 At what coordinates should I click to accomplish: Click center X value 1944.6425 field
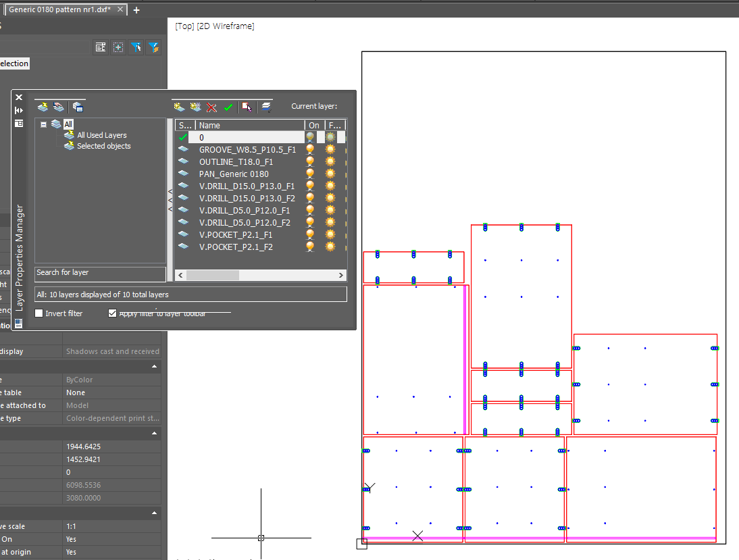[112, 447]
